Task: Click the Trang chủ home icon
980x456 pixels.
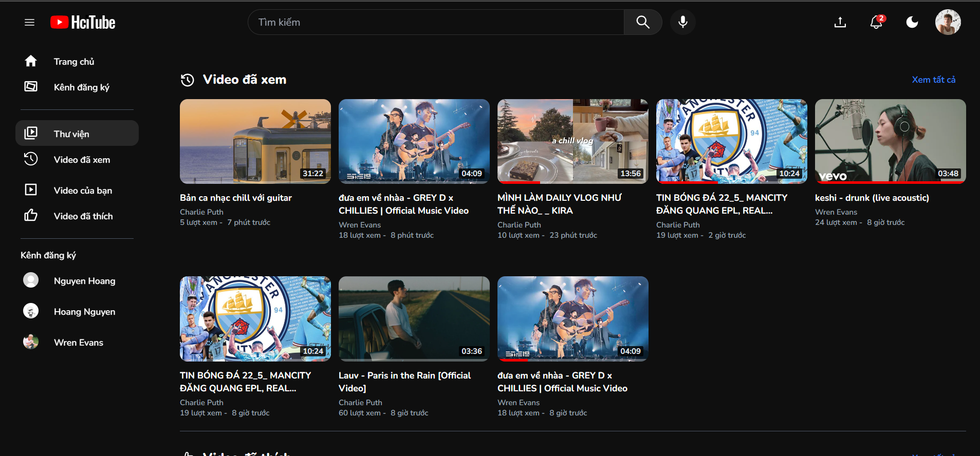Action: (x=31, y=61)
